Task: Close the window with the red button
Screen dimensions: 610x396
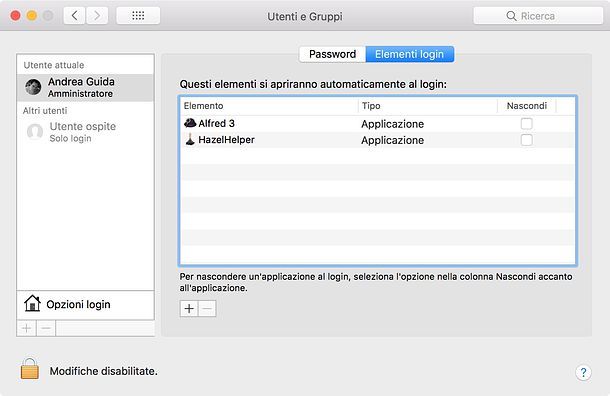Action: (x=16, y=16)
